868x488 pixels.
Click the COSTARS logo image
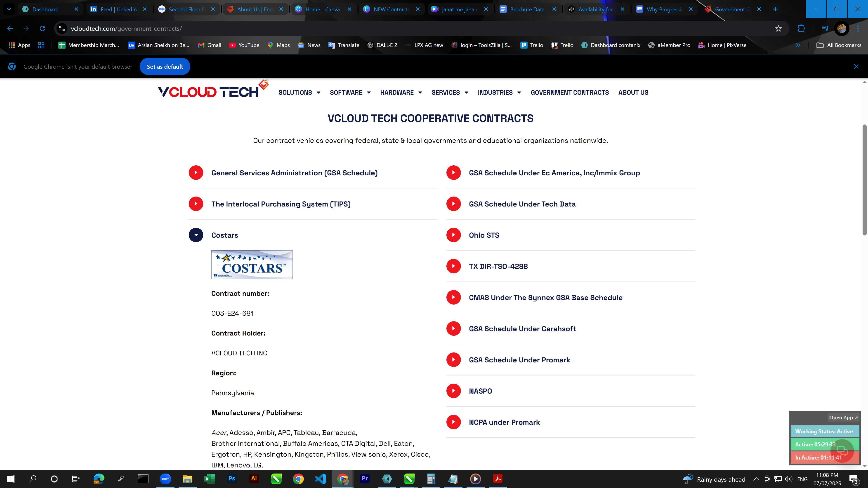252,265
